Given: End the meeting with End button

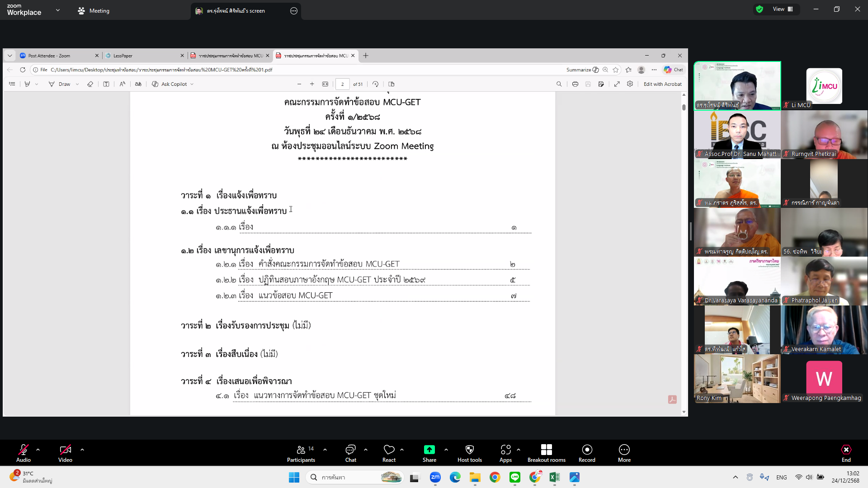Looking at the screenshot, I should point(846,453).
